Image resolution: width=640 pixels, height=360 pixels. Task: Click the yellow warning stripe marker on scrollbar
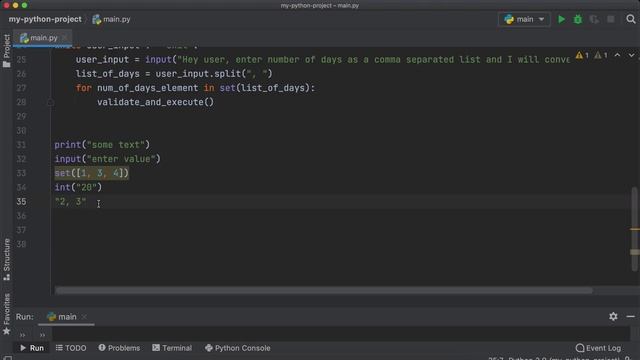click(x=635, y=229)
